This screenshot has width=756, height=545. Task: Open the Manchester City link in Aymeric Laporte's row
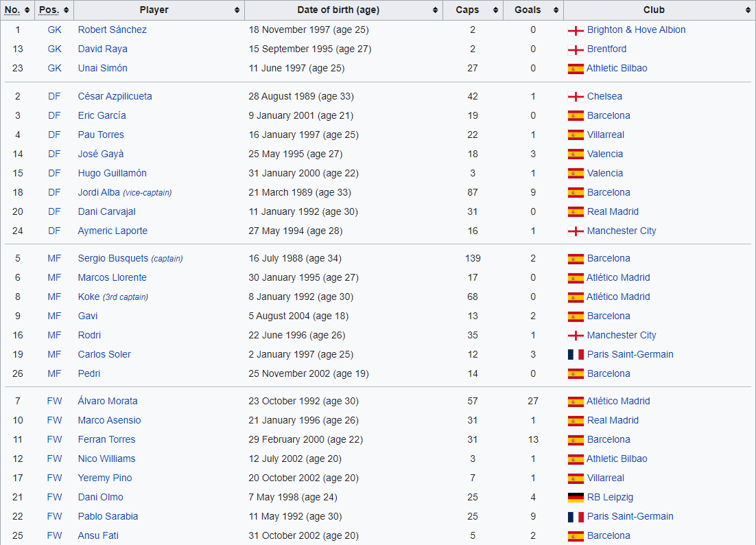(622, 231)
